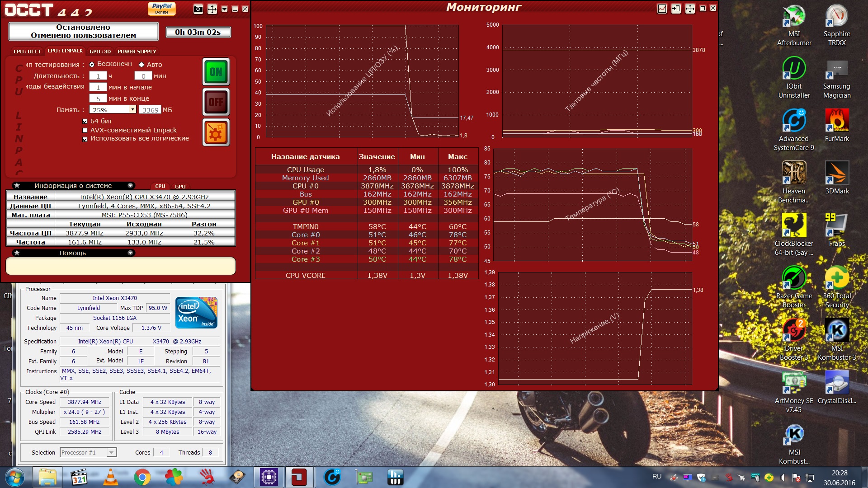The width and height of the screenshot is (868, 488).
Task: Click the OCCT screenshot camera icon
Action: pyautogui.click(x=198, y=9)
